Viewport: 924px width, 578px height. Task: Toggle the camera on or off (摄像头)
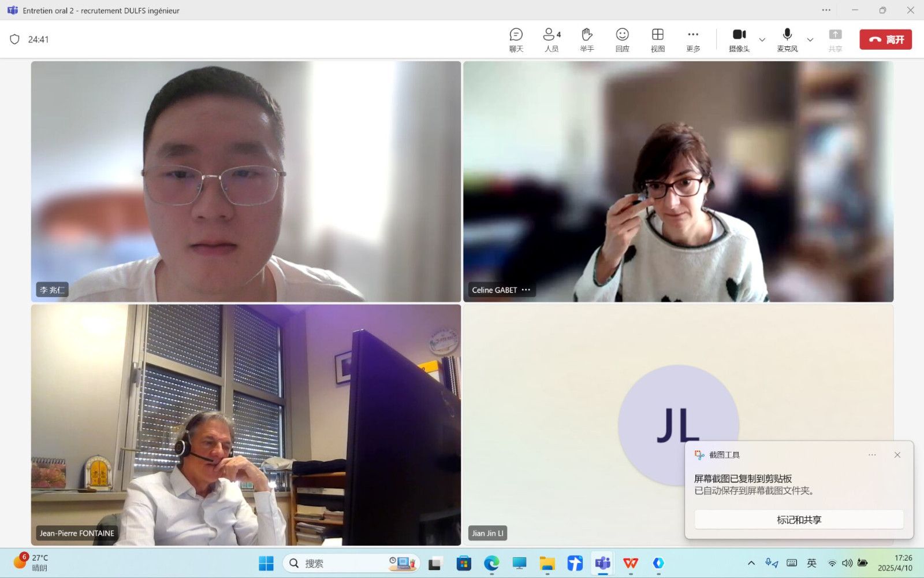tap(739, 40)
